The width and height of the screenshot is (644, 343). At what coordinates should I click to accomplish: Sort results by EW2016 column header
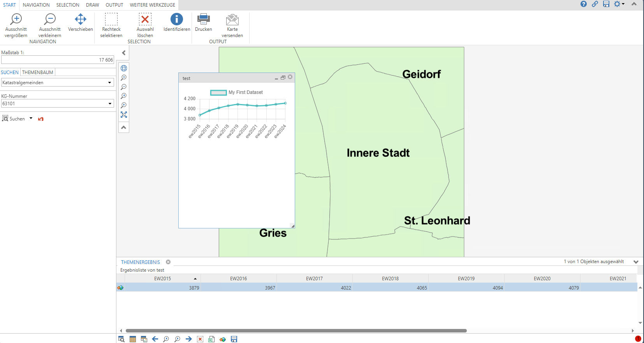tap(238, 279)
